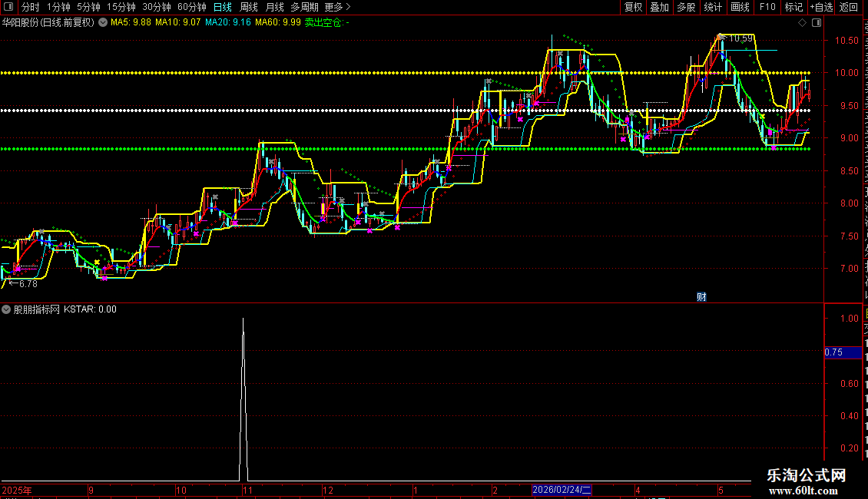Select the 周线 weekly period tab

click(x=249, y=7)
